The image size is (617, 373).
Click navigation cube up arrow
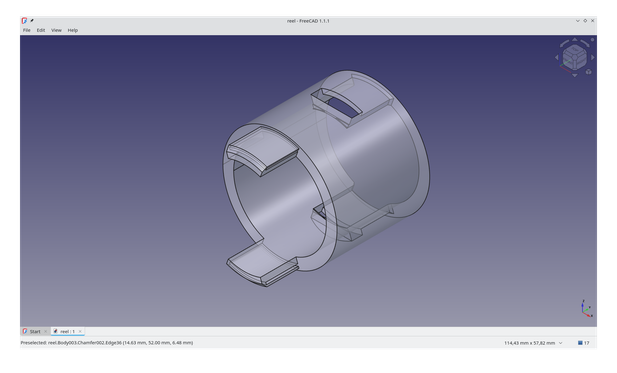[575, 40]
